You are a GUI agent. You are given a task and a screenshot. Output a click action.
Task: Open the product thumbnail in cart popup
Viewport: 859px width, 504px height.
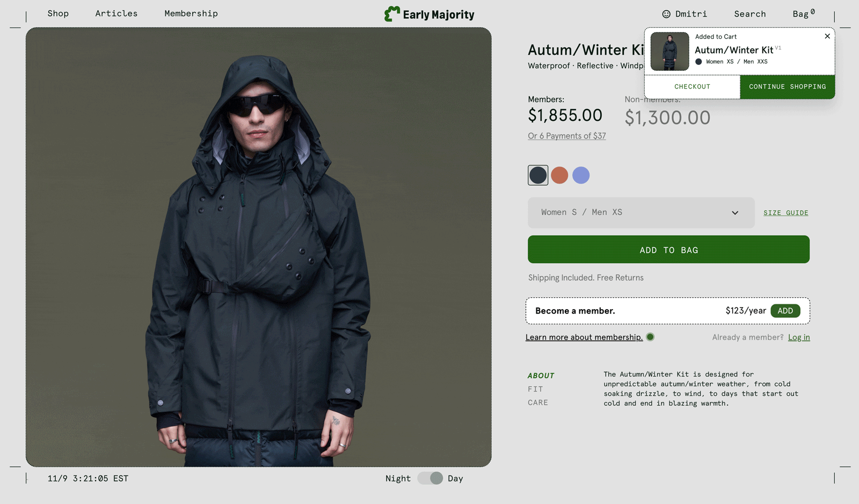(x=669, y=52)
